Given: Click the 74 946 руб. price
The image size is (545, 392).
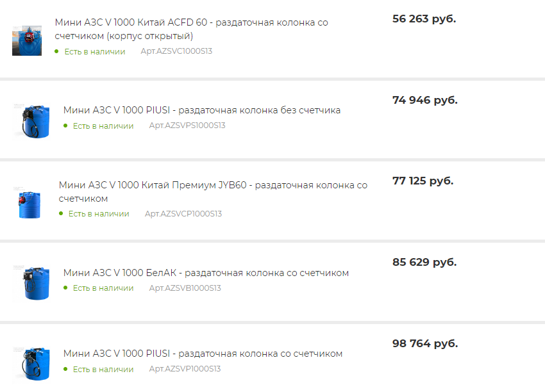Looking at the screenshot, I should 424,100.
